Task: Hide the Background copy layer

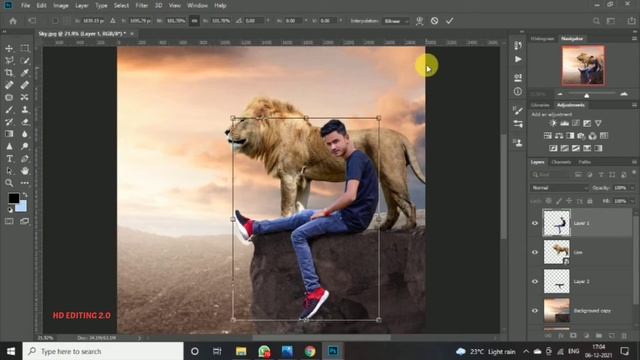Action: click(535, 311)
